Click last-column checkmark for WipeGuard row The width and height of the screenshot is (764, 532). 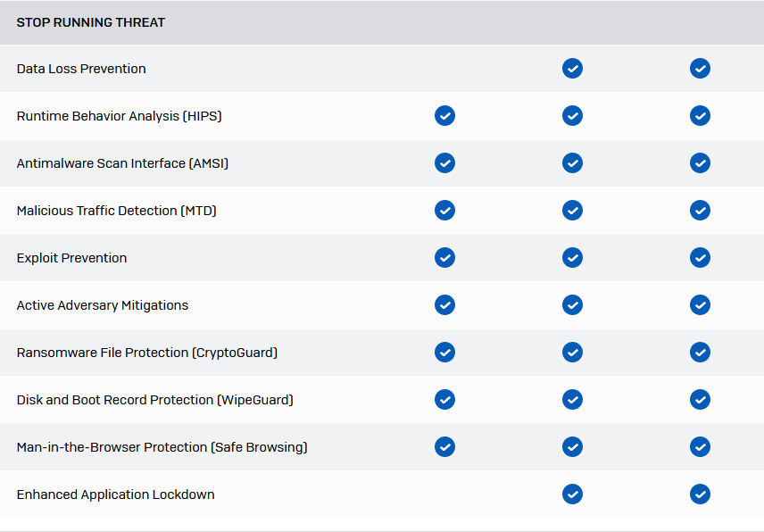pos(700,400)
